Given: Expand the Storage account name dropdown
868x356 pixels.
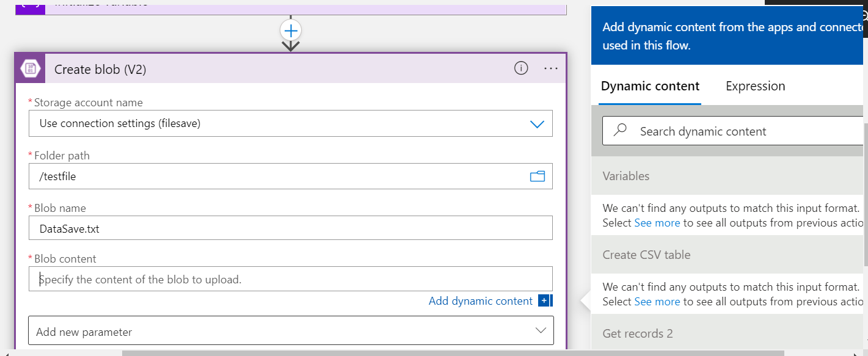Looking at the screenshot, I should (537, 123).
